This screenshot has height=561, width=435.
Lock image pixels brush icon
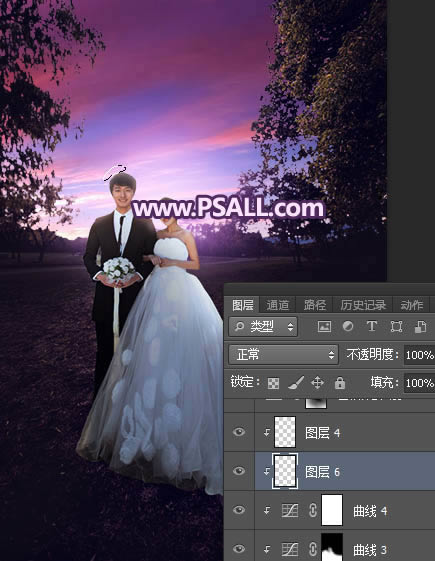pyautogui.click(x=296, y=383)
